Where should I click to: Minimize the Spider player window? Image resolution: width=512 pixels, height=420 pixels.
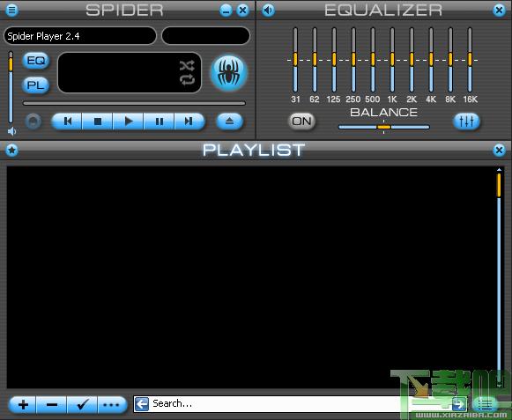(x=226, y=10)
